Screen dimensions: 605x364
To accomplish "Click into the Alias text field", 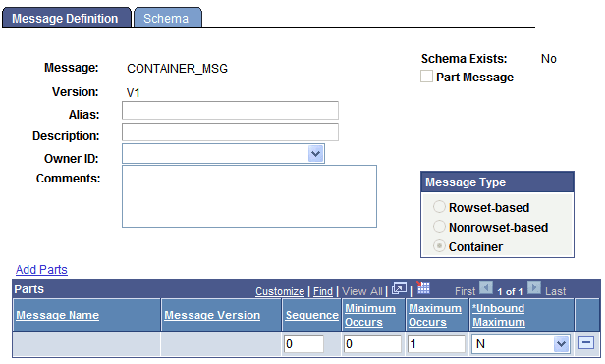I will pos(231,110).
